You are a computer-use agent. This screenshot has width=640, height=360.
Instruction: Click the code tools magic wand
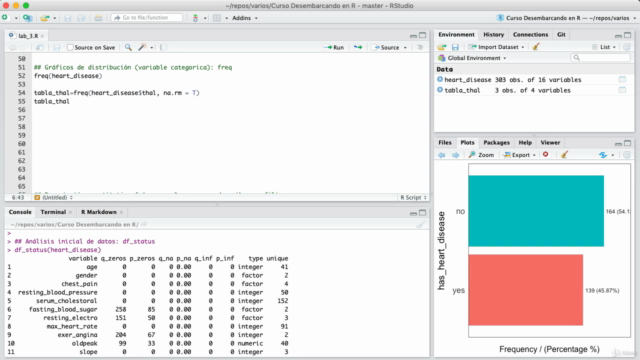click(142, 47)
